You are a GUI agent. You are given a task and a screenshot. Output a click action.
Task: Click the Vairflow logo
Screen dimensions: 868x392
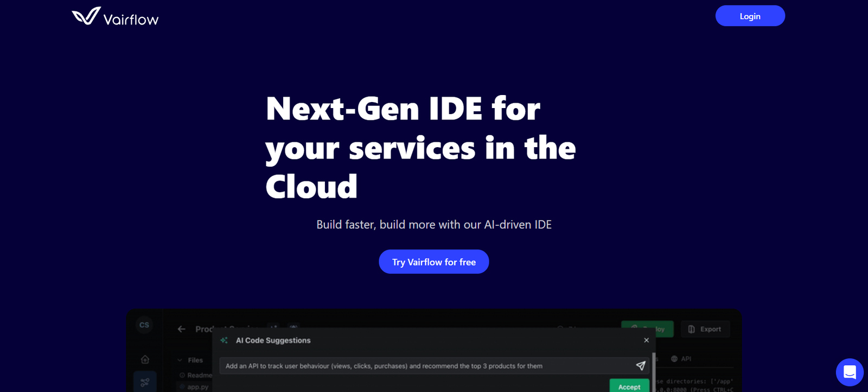[115, 17]
